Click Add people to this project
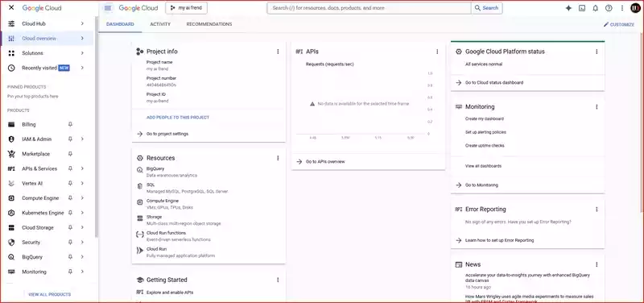 178,118
